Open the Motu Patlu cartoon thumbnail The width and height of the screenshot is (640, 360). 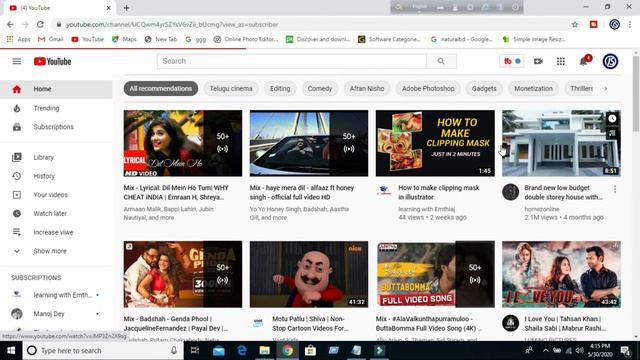pyautogui.click(x=309, y=274)
